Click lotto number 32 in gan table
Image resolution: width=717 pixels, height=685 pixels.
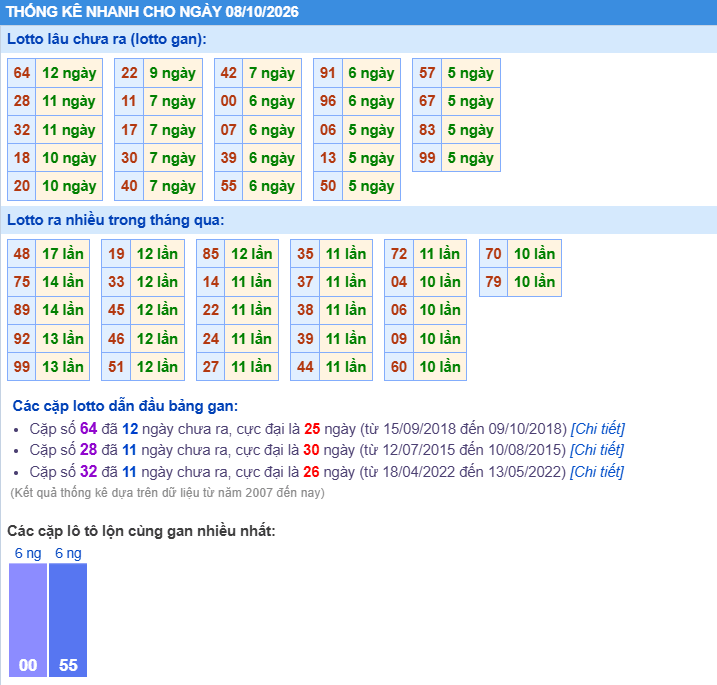21,129
